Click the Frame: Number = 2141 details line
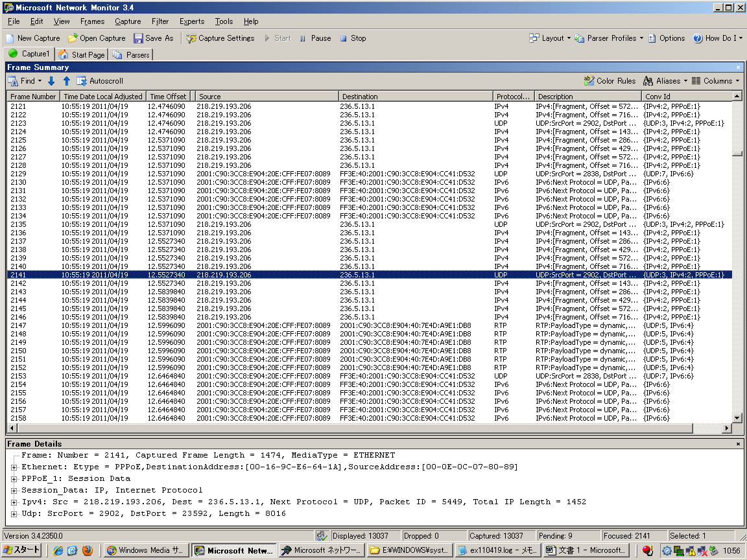 pyautogui.click(x=208, y=456)
